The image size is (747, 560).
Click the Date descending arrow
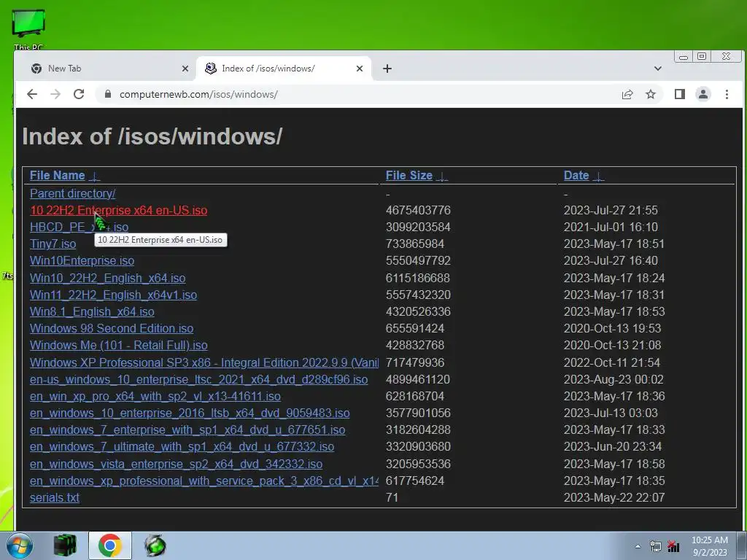point(598,176)
